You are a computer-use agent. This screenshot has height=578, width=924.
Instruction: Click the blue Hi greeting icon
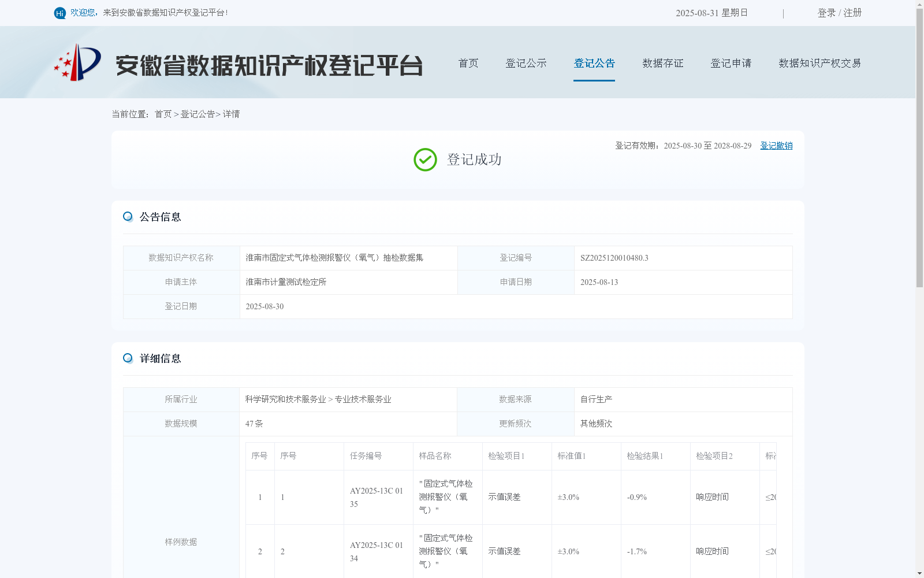60,13
